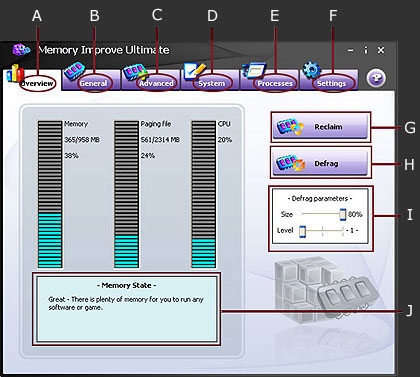Viewport: 420px width, 377px height.
Task: Click the pencil checklist icon on System tab
Action: [x=195, y=71]
